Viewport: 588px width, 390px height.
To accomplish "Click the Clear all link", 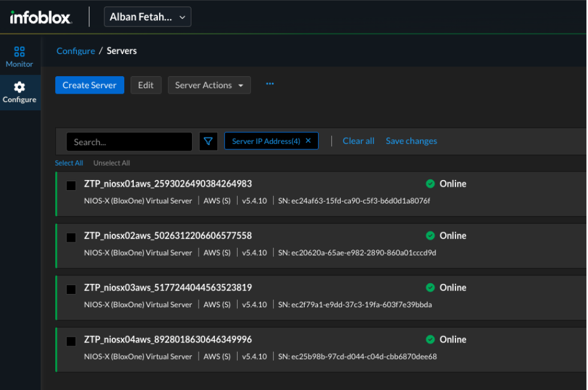I will [358, 140].
